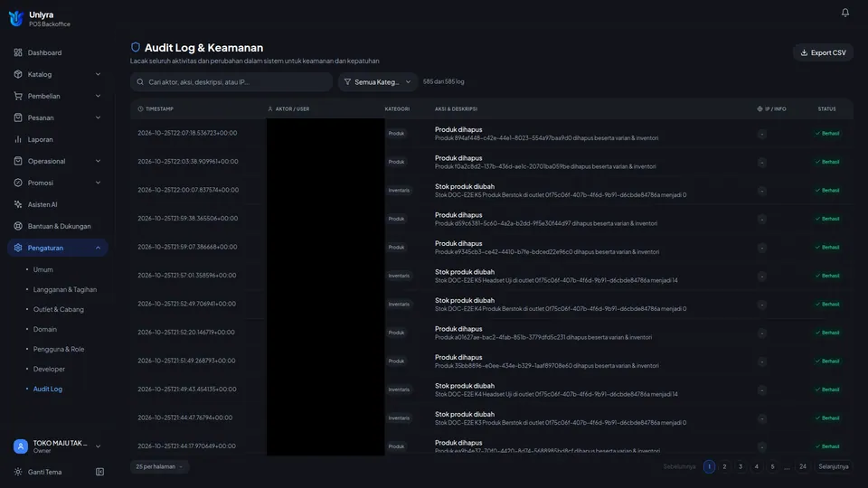
Task: Open Pengguna & Role submenu
Action: (x=59, y=349)
